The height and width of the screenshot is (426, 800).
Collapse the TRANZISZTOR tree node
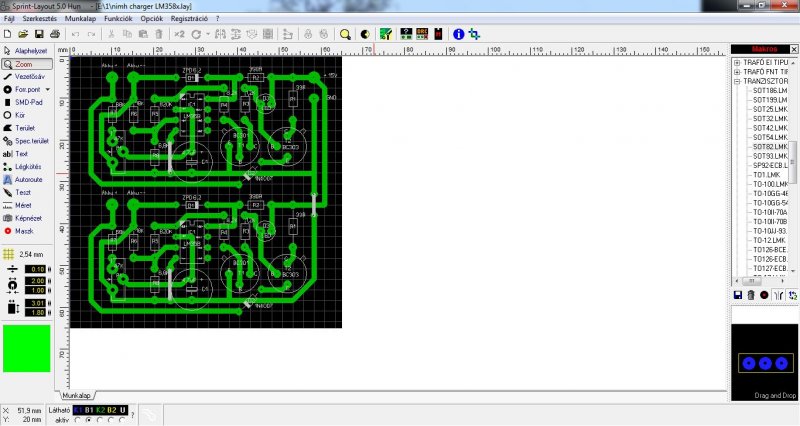(737, 81)
